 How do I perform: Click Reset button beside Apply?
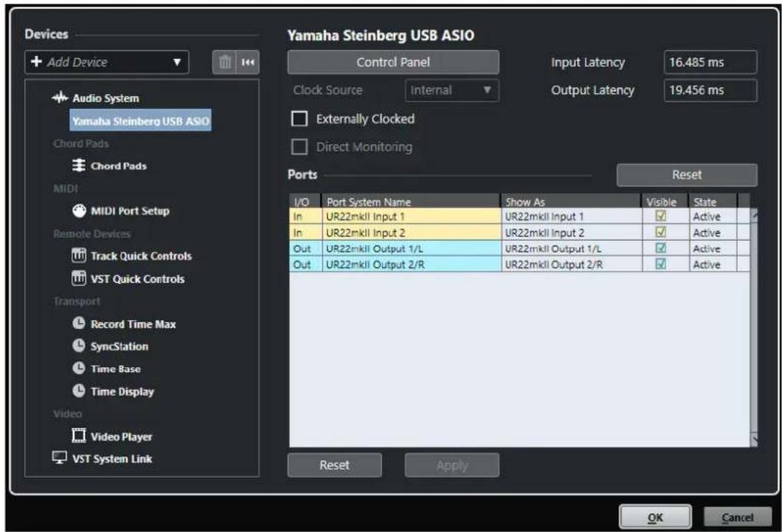[x=334, y=465]
